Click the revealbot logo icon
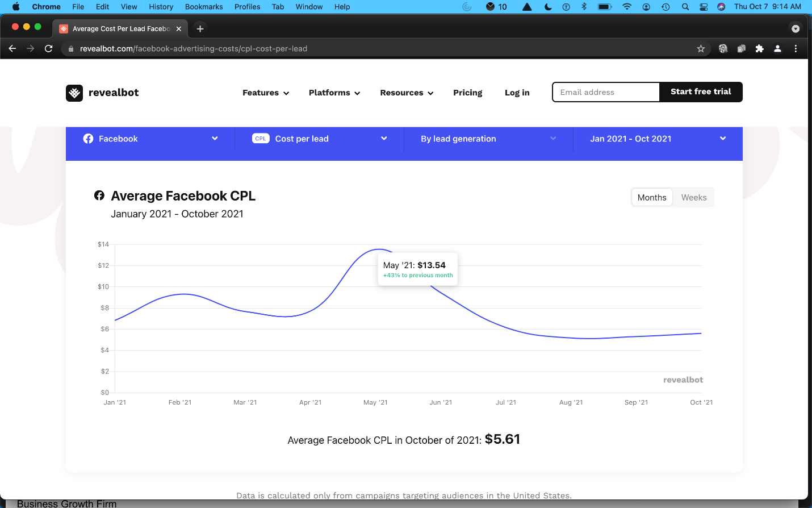Image resolution: width=812 pixels, height=508 pixels. [x=74, y=93]
